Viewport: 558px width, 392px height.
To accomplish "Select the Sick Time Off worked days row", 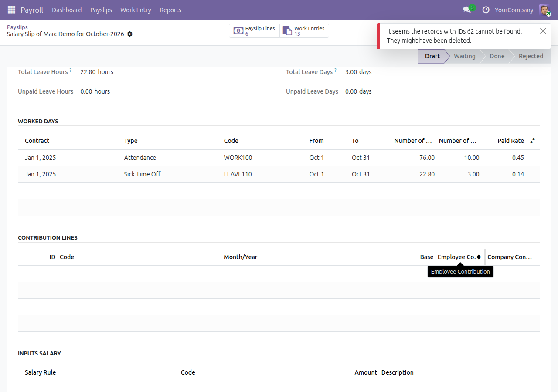I will tap(279, 174).
